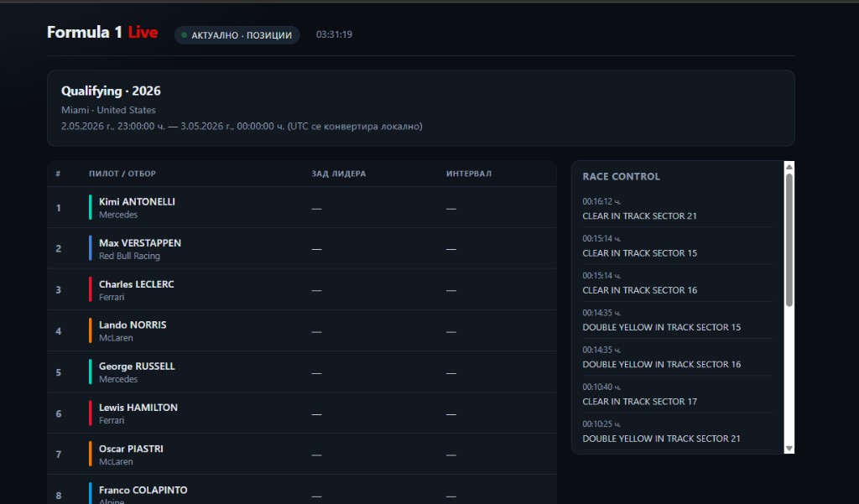Click the Red Bull Racing team label
This screenshot has width=859, height=504.
pyautogui.click(x=129, y=256)
